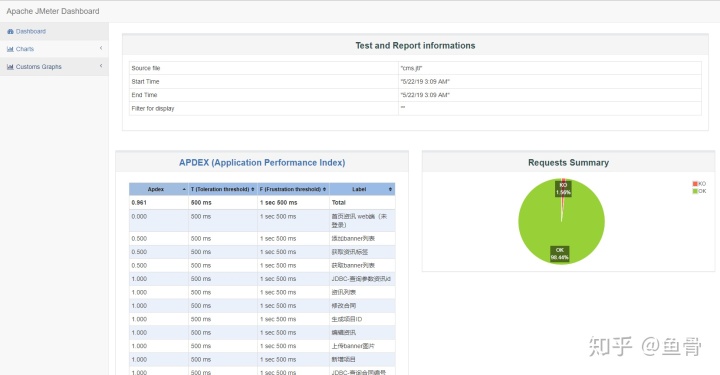Screen dimensions: 720x375
Task: Click the Charts bar-chart icon
Action: click(10, 49)
